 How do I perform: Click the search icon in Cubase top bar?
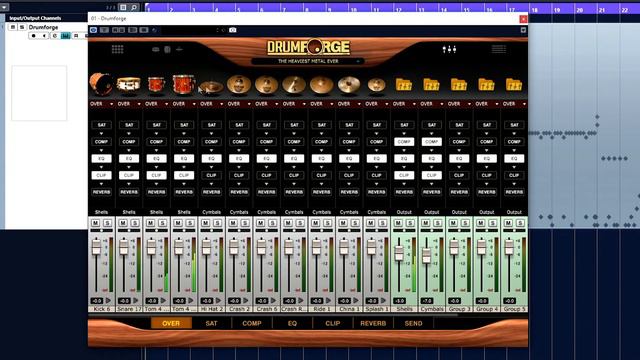pyautogui.click(x=133, y=7)
